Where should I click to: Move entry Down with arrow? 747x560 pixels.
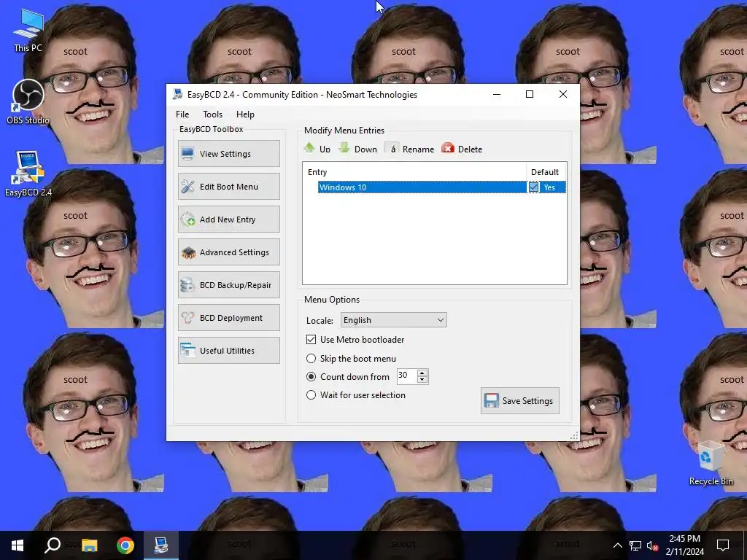point(357,149)
